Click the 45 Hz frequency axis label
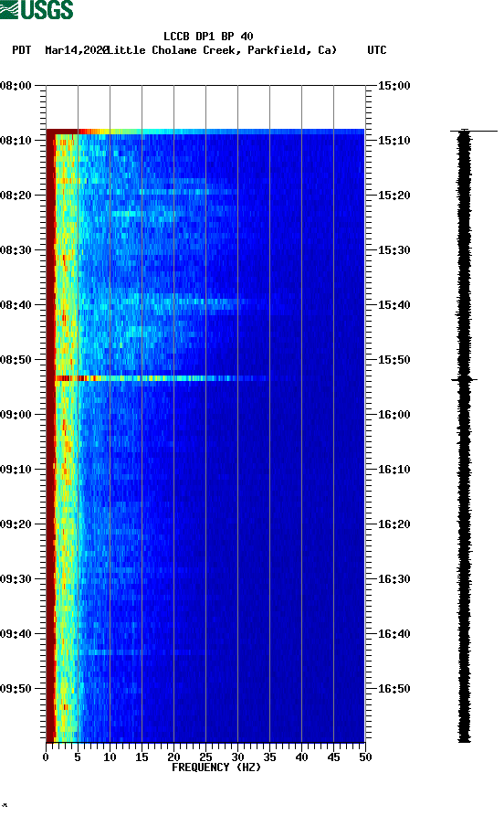This screenshot has height=815, width=504. point(333,757)
